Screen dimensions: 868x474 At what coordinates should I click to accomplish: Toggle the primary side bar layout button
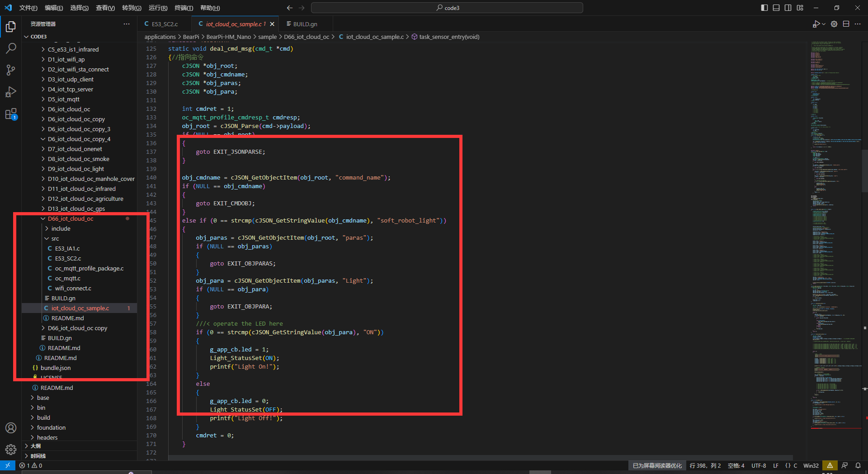pyautogui.click(x=764, y=8)
